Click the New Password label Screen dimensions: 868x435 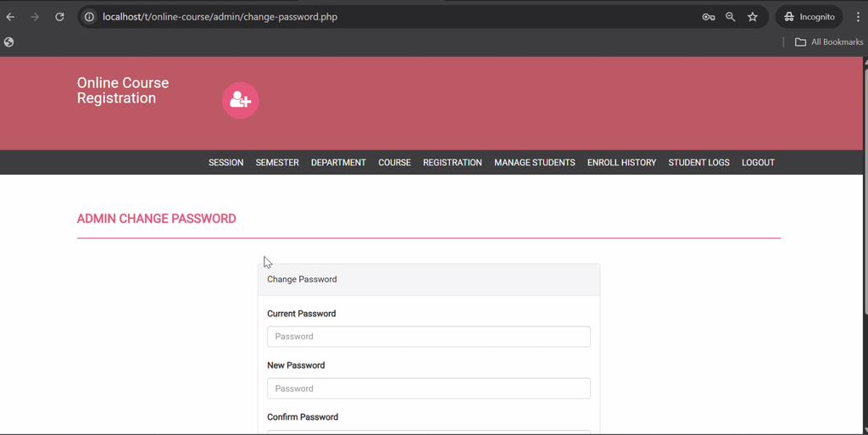click(296, 365)
